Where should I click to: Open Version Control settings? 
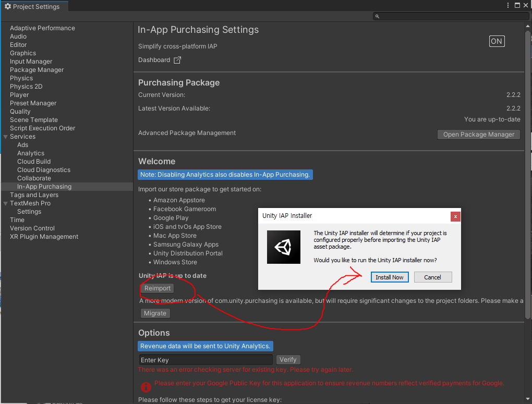[32, 228]
